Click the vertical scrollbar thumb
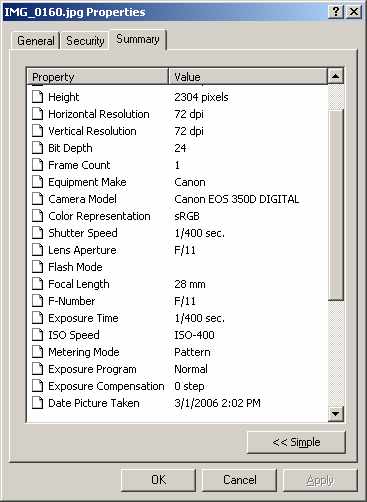Screen dimensions: 367x502 (335, 205)
